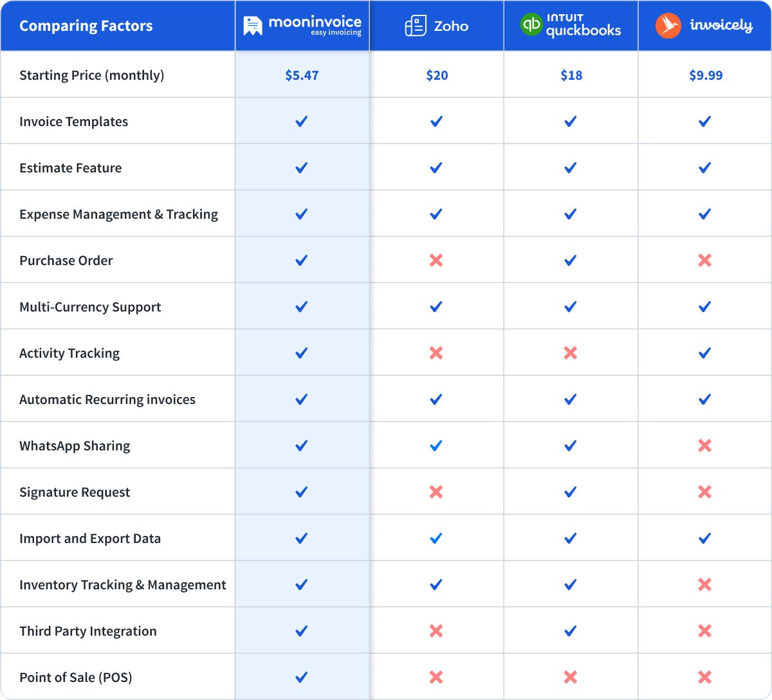
Task: Click the Starting Price (monthly) label
Action: point(91,75)
